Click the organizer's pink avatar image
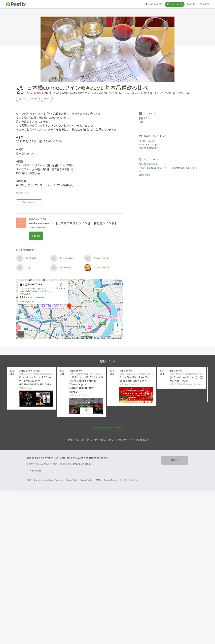 (21, 223)
